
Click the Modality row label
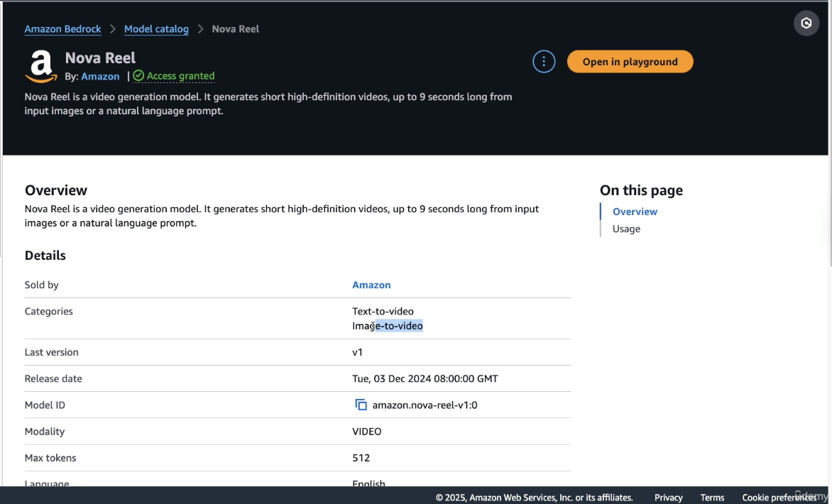(x=45, y=432)
